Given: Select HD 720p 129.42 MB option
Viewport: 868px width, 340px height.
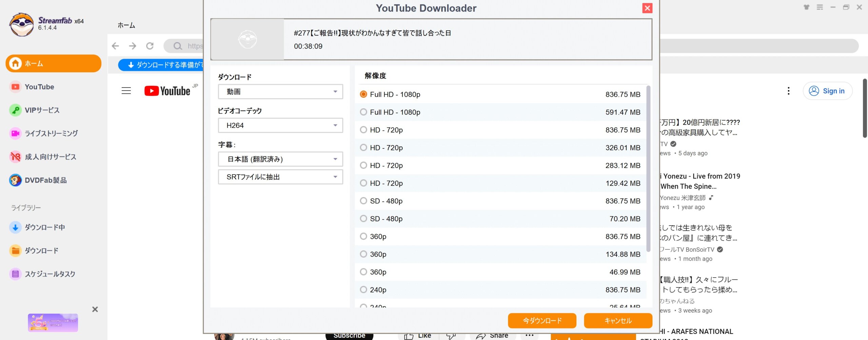Looking at the screenshot, I should click(500, 183).
